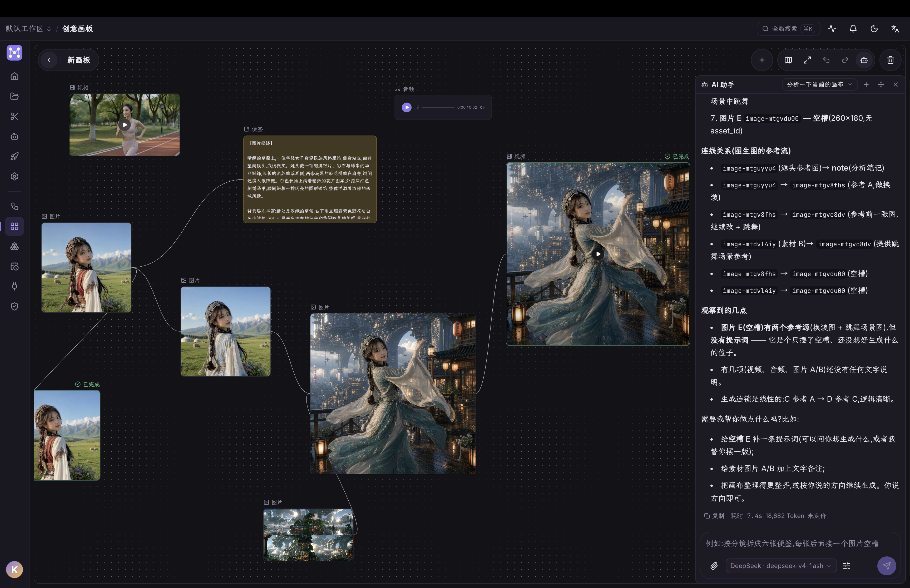Select the cropped grassland image marked 已完成
Image resolution: width=910 pixels, height=588 pixels.
[67, 435]
